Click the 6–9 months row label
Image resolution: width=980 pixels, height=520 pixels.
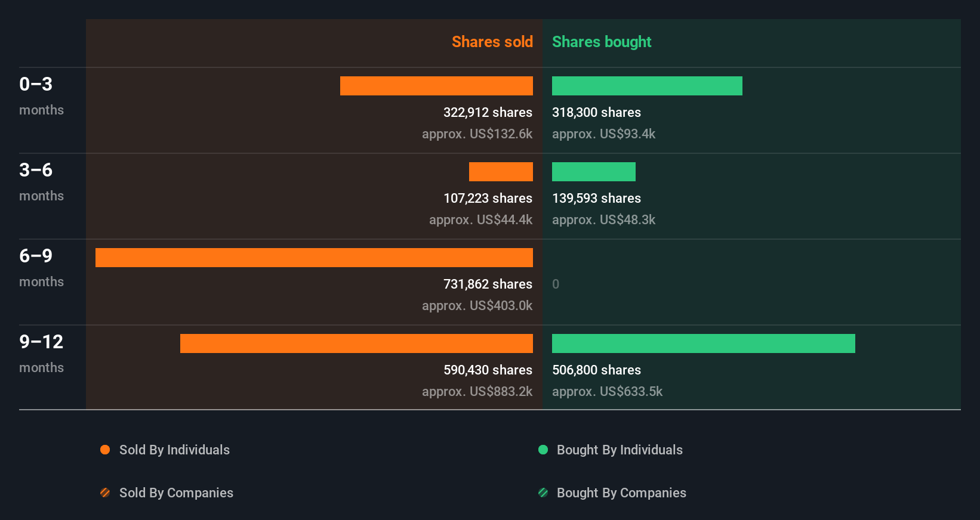[x=41, y=268]
